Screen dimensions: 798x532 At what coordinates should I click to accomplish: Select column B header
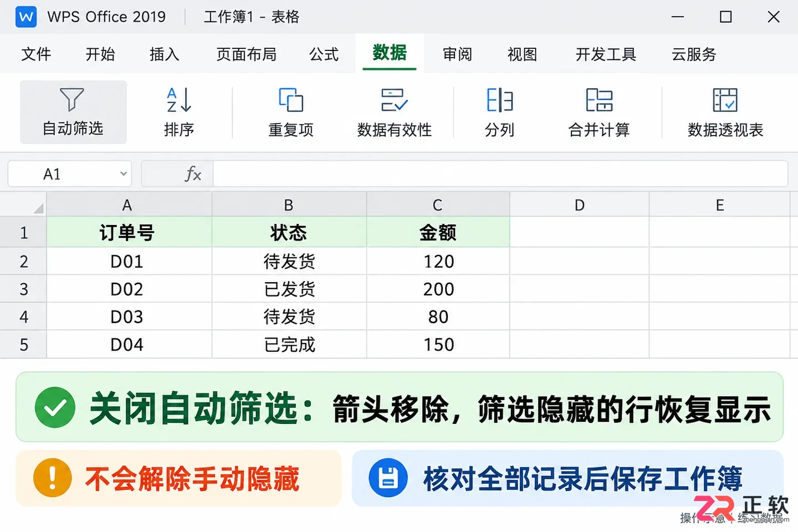tap(289, 204)
